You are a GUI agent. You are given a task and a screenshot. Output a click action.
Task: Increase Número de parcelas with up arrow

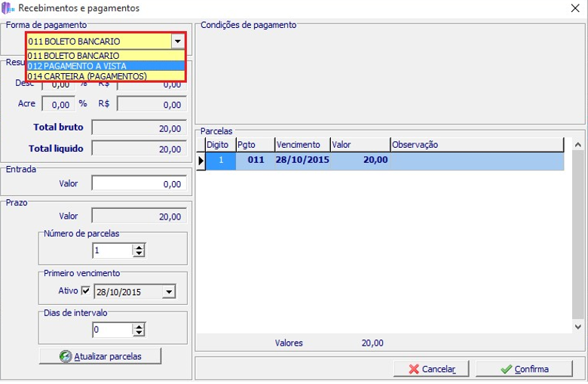139,247
